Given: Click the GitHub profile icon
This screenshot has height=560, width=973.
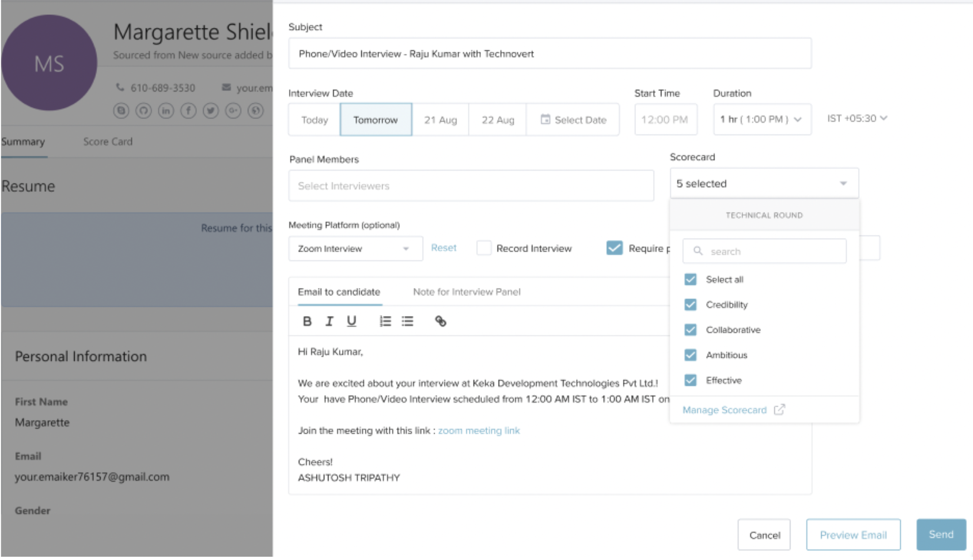Looking at the screenshot, I should tap(143, 111).
